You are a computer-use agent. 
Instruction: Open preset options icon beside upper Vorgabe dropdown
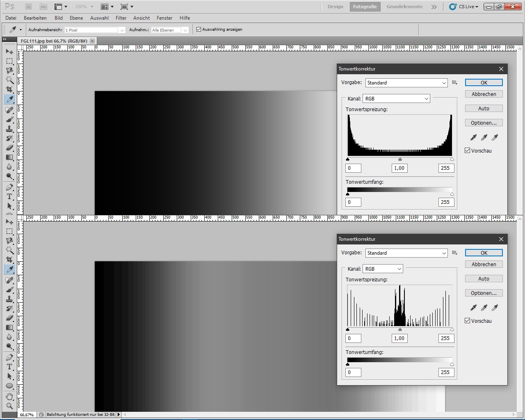(x=454, y=82)
